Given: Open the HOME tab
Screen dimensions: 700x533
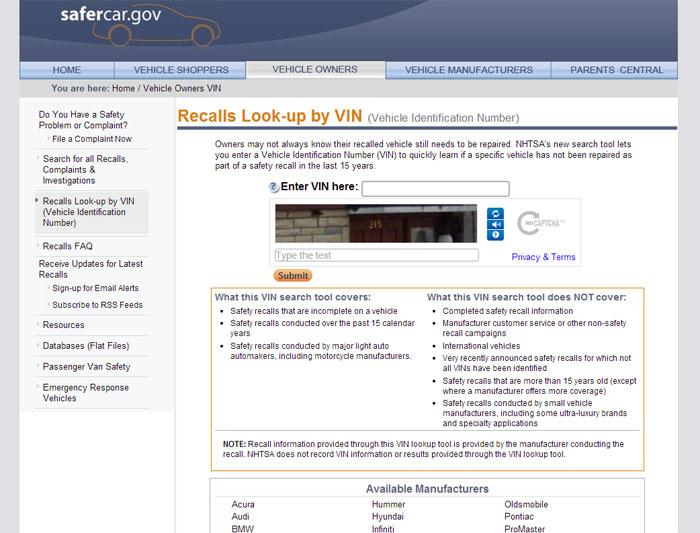Looking at the screenshot, I should [67, 70].
